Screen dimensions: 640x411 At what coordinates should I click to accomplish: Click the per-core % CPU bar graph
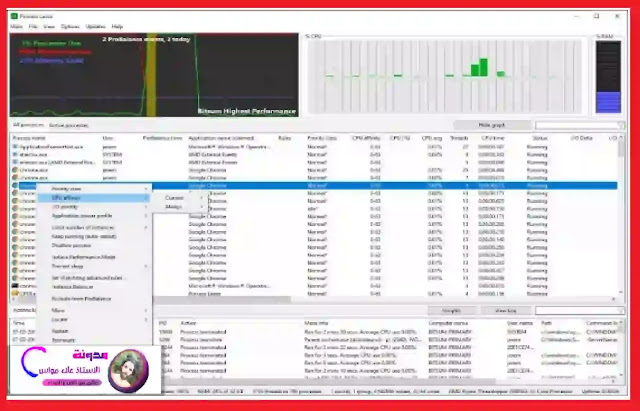pyautogui.click(x=444, y=76)
